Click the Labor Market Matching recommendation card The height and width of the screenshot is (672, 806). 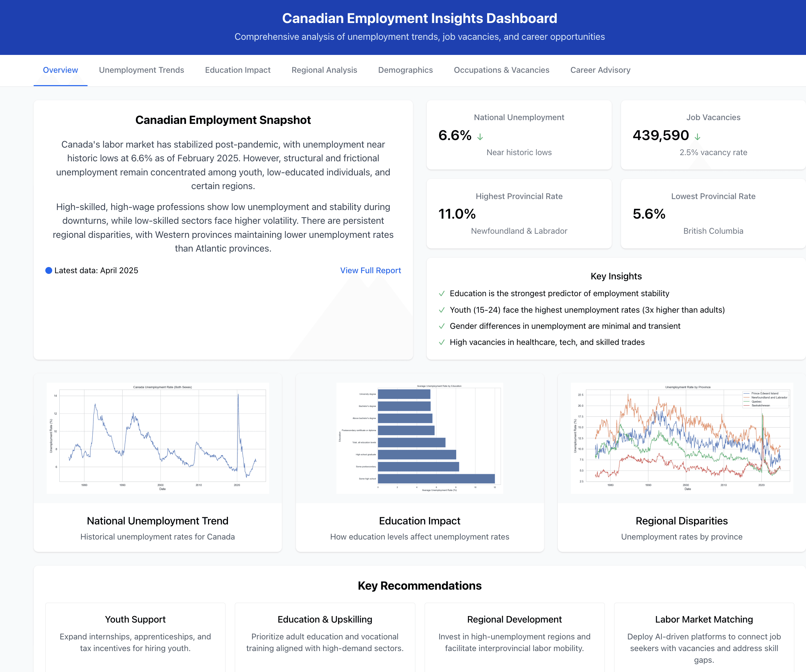point(704,637)
